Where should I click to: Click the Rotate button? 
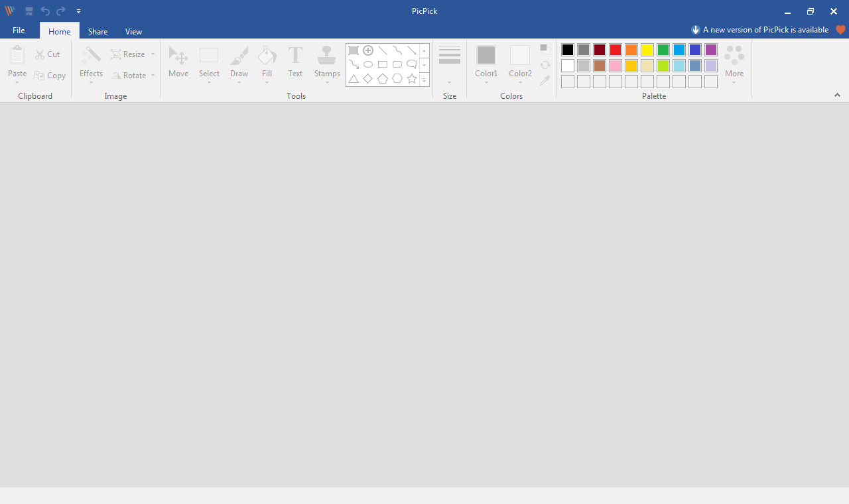tap(129, 76)
